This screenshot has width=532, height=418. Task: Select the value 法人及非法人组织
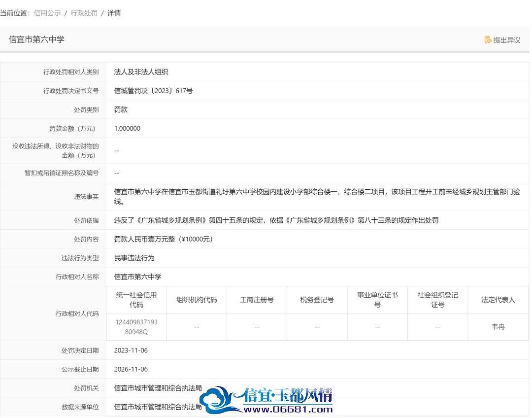(141, 72)
